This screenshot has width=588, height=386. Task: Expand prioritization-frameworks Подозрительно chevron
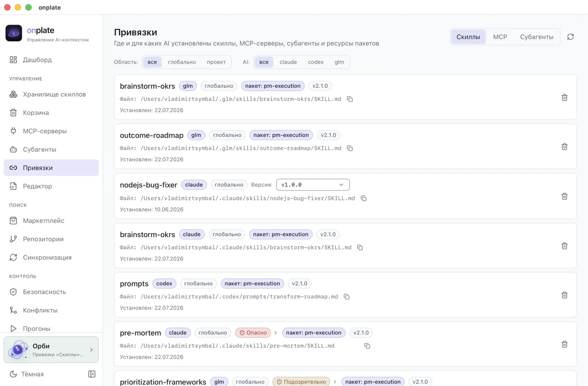click(x=335, y=382)
